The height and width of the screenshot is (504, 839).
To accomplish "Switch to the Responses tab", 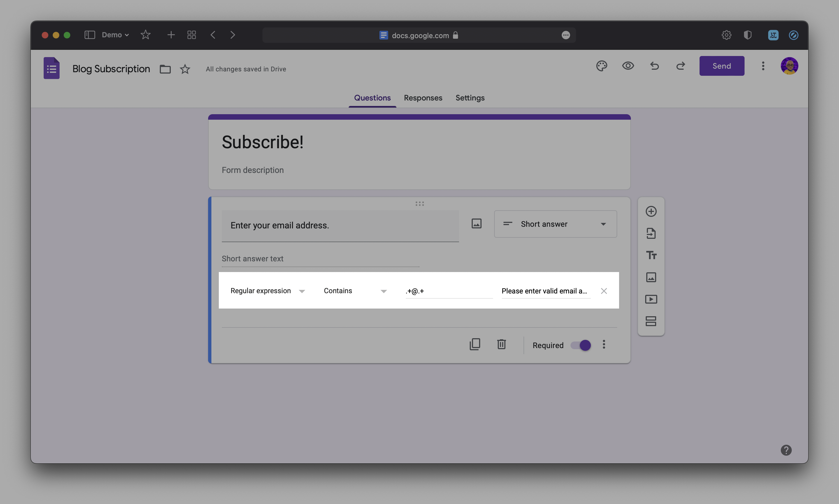I will pyautogui.click(x=423, y=98).
